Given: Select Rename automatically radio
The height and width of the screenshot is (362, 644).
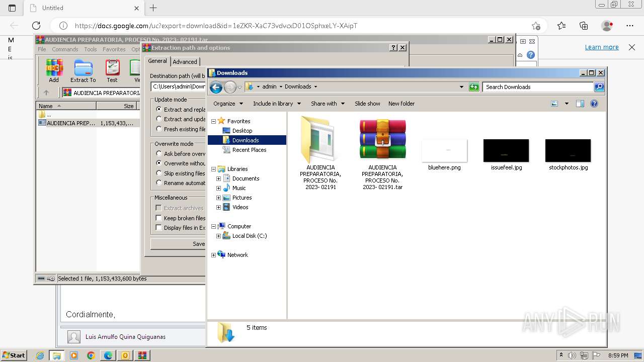Looking at the screenshot, I should pyautogui.click(x=159, y=183).
